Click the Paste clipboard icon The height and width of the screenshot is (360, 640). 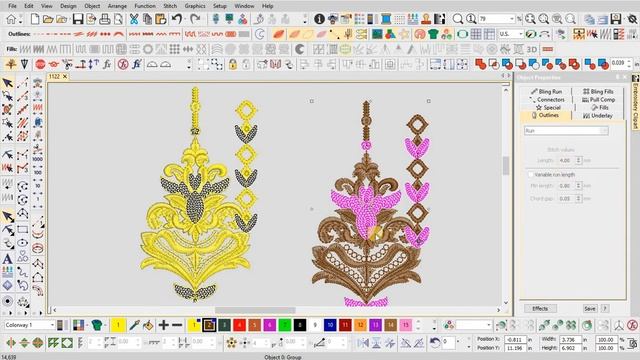pyautogui.click(x=161, y=19)
